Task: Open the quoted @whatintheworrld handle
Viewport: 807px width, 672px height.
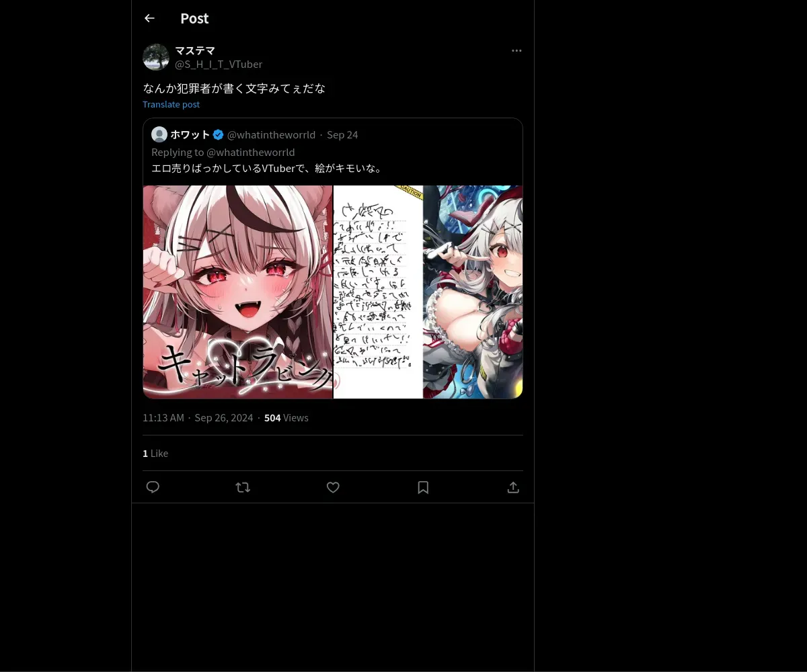Action: pyautogui.click(x=271, y=134)
